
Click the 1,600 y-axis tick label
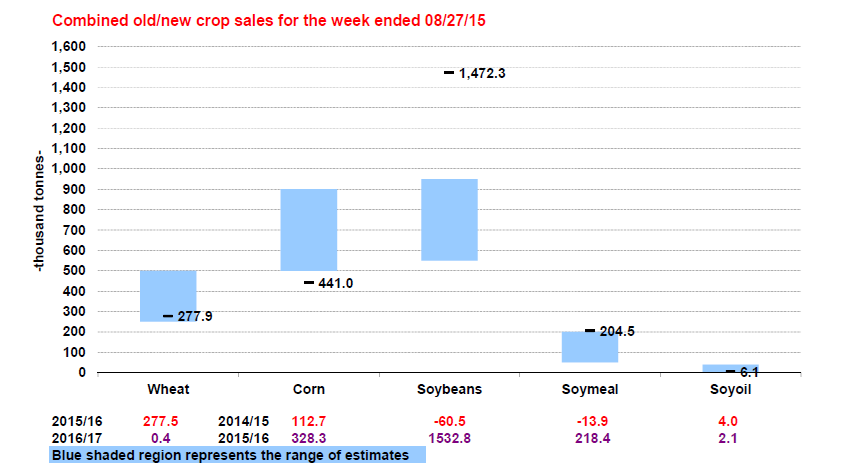(x=68, y=47)
